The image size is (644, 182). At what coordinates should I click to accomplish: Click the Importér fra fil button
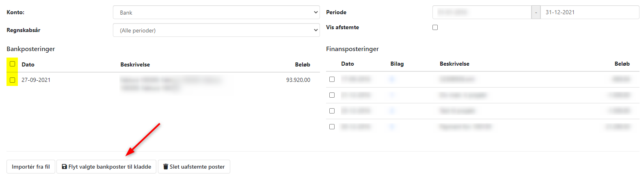31,167
